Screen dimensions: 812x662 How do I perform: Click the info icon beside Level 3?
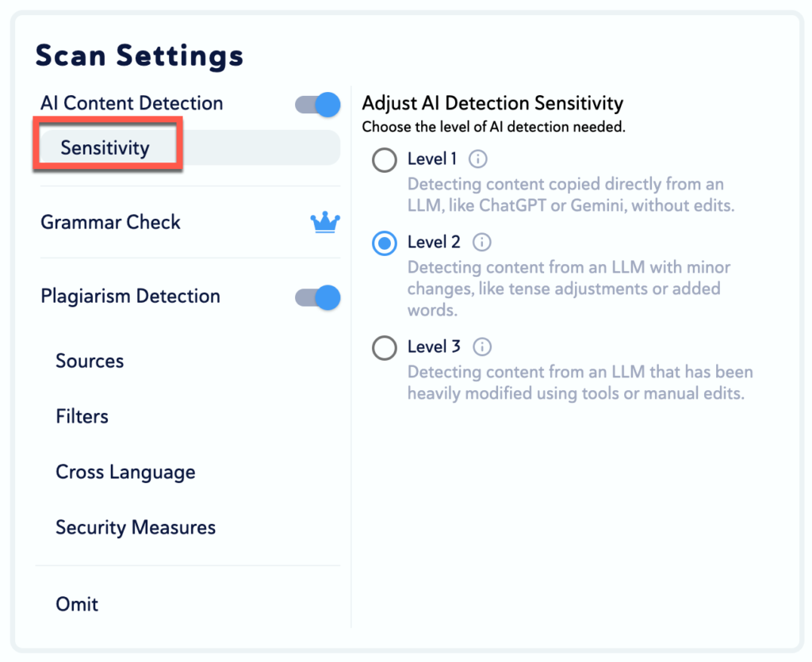(482, 347)
